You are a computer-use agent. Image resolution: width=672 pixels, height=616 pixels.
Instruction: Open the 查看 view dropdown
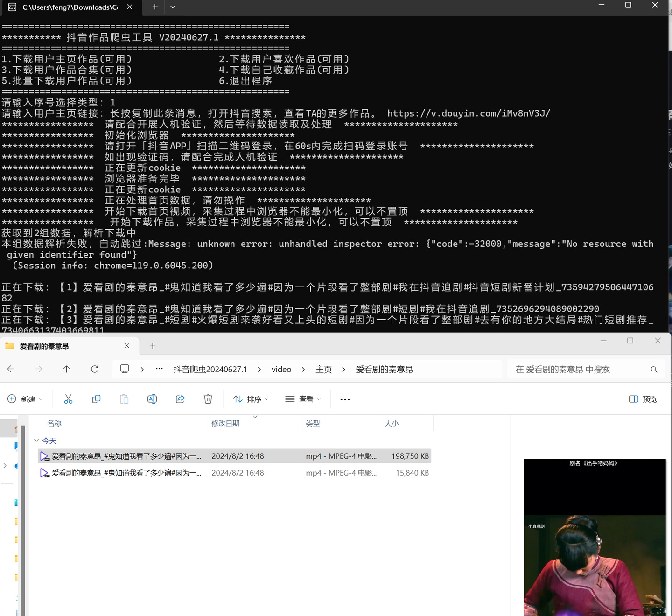coord(303,399)
